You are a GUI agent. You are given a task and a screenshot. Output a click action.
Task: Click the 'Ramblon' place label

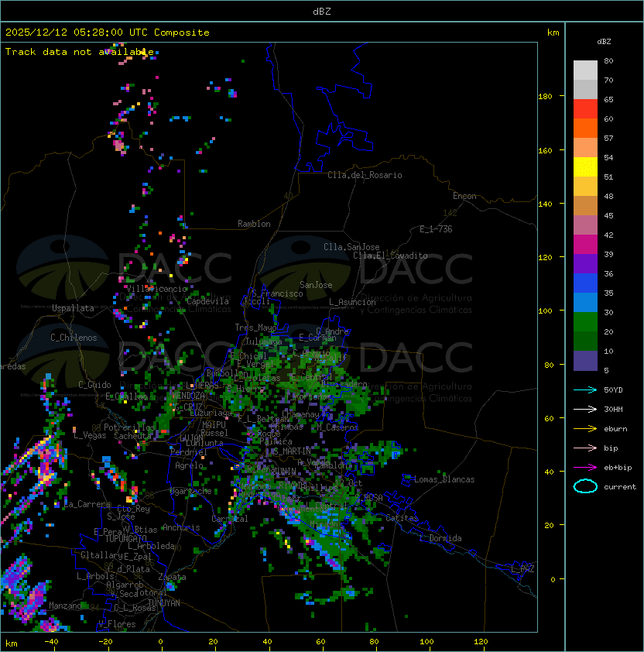(254, 224)
